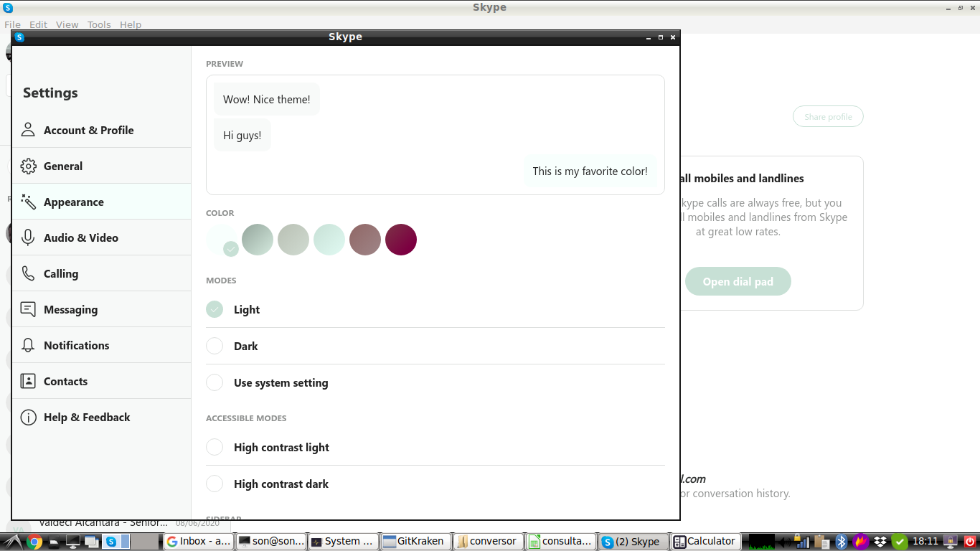Open Bluetooth tray icon

click(842, 542)
